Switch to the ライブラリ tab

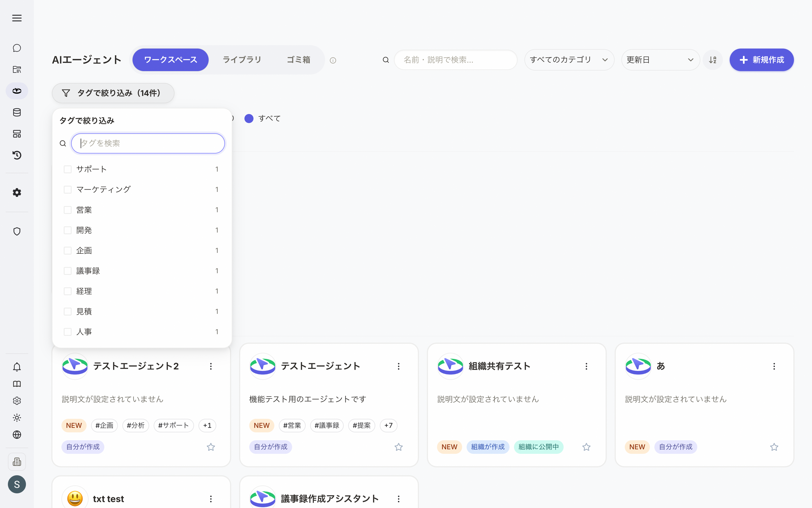[x=242, y=60]
